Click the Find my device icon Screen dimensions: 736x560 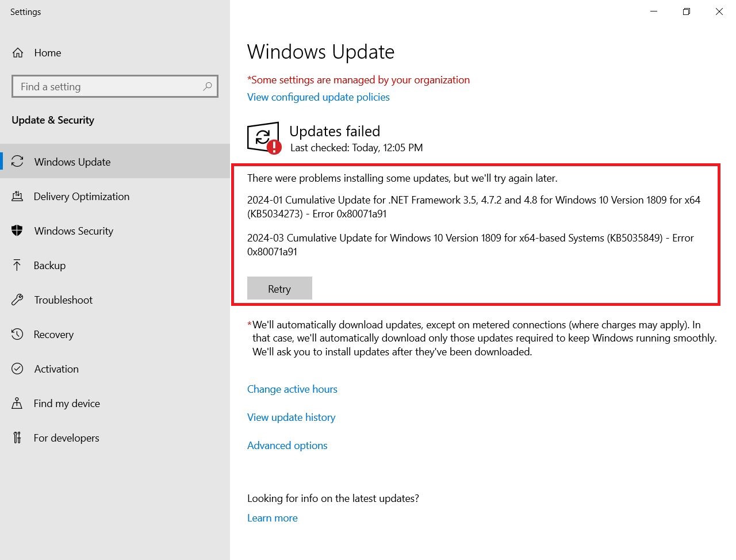pos(17,404)
